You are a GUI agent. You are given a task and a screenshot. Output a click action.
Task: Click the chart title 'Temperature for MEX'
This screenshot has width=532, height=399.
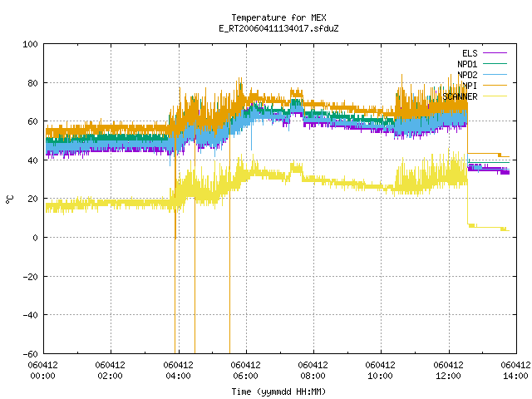click(x=278, y=17)
